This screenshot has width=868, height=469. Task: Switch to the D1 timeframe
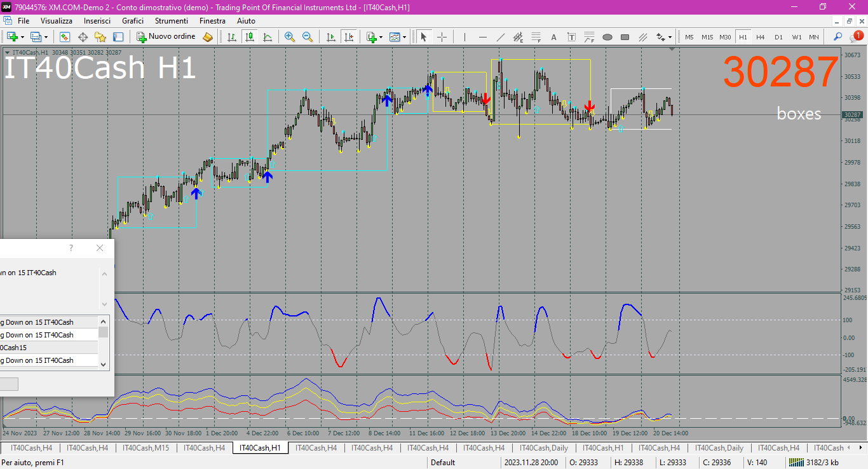778,37
